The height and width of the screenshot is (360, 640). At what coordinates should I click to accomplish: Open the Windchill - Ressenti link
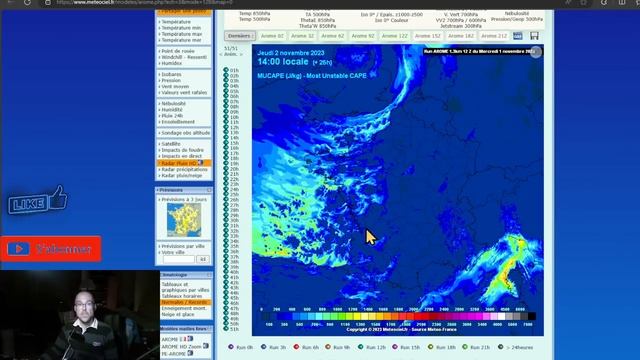click(x=184, y=57)
